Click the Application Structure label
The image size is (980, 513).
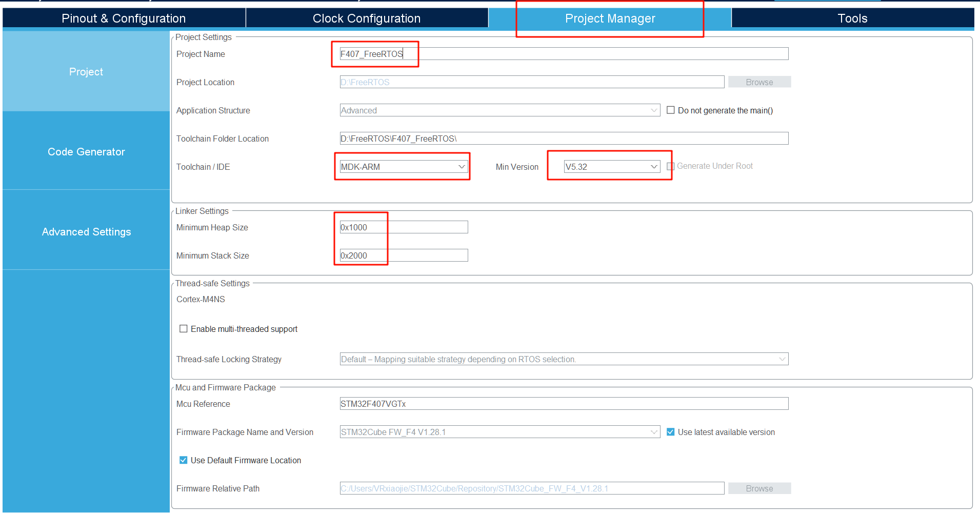click(213, 110)
